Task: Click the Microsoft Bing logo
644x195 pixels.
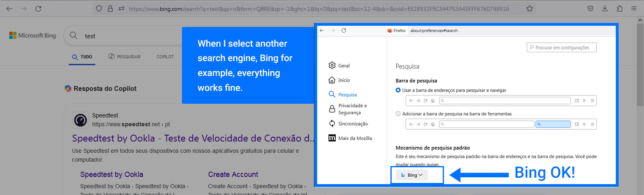Action: click(33, 35)
